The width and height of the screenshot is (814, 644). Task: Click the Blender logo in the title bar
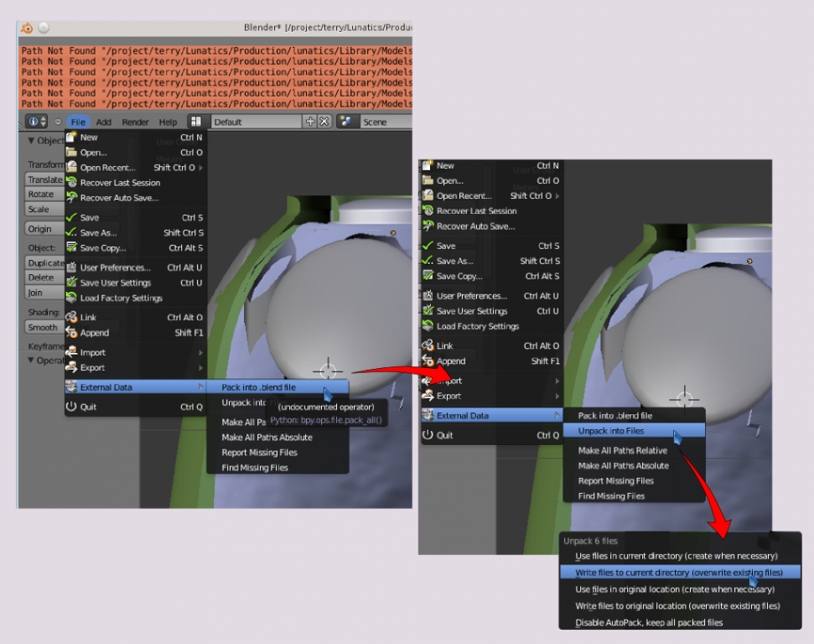pos(27,28)
